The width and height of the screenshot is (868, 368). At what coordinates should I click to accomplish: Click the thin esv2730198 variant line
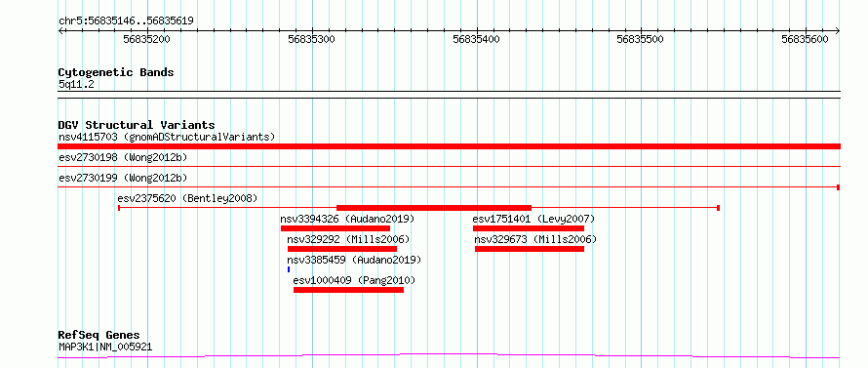tap(449, 166)
